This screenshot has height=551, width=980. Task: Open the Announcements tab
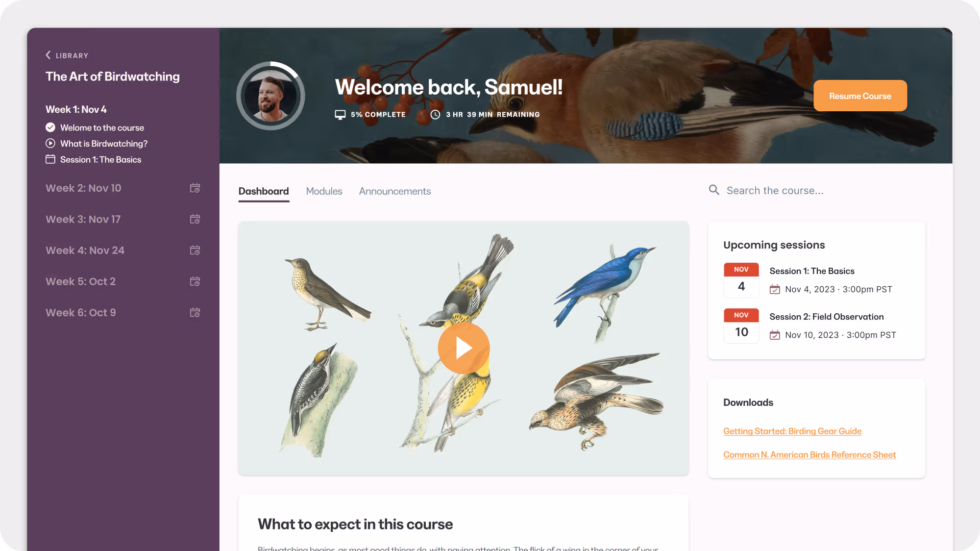[x=395, y=191]
